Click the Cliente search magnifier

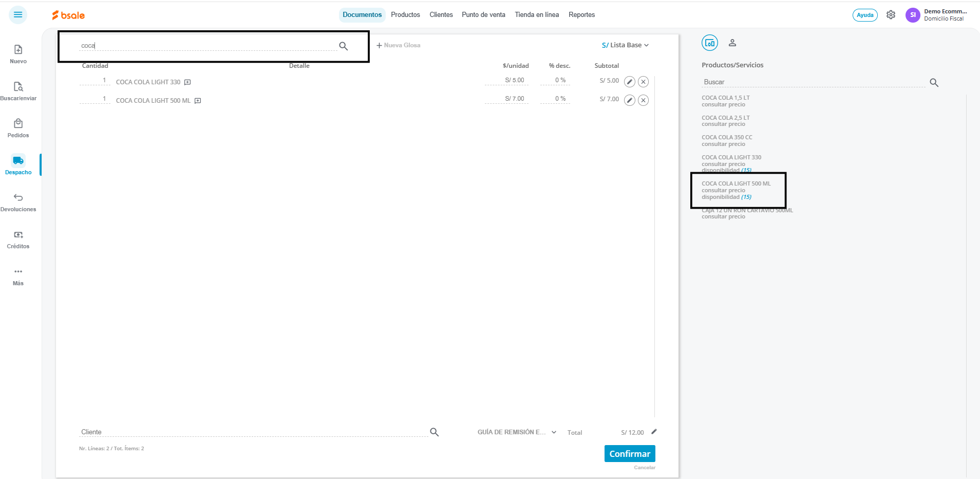434,432
